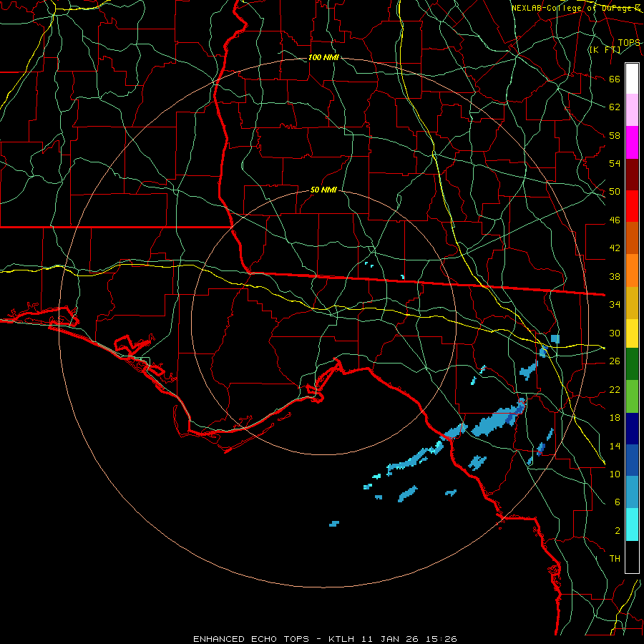
Task: Click the '[K FT]' units label
Action: (605, 50)
